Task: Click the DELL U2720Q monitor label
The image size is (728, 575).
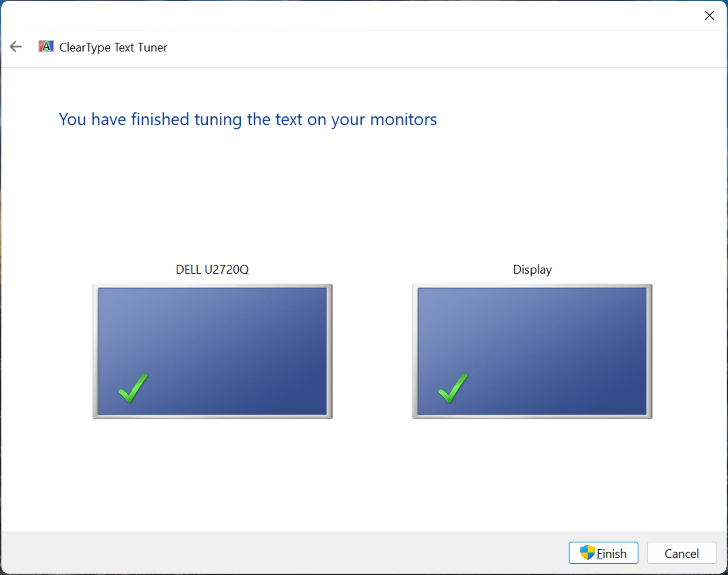Action: (x=212, y=269)
